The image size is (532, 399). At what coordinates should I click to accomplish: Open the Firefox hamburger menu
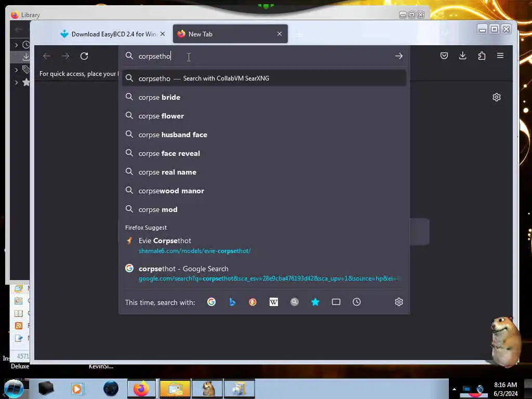coord(500,55)
